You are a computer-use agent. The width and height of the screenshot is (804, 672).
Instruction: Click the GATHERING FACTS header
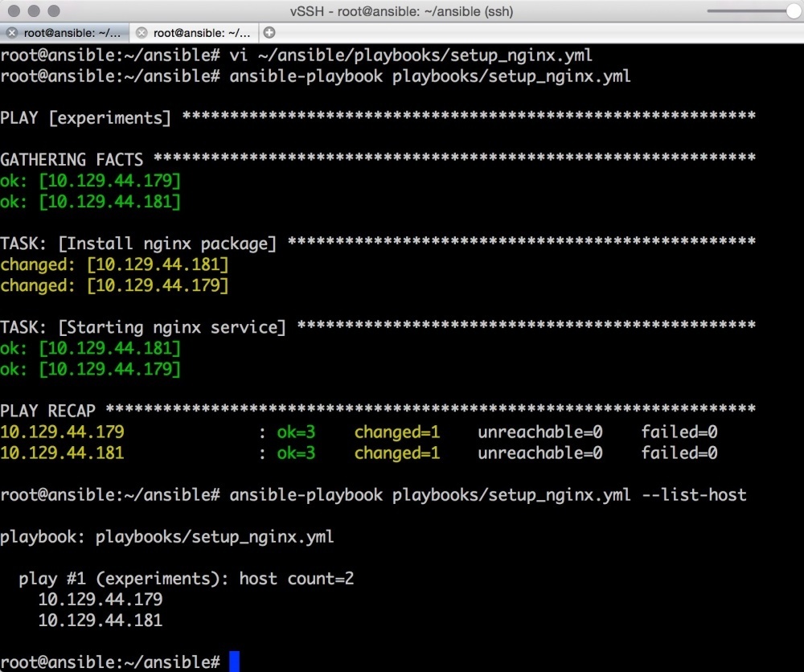(378, 159)
